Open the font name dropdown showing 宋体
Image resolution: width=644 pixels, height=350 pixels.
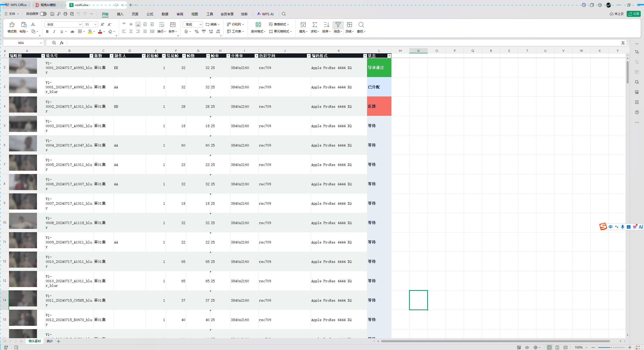point(63,24)
